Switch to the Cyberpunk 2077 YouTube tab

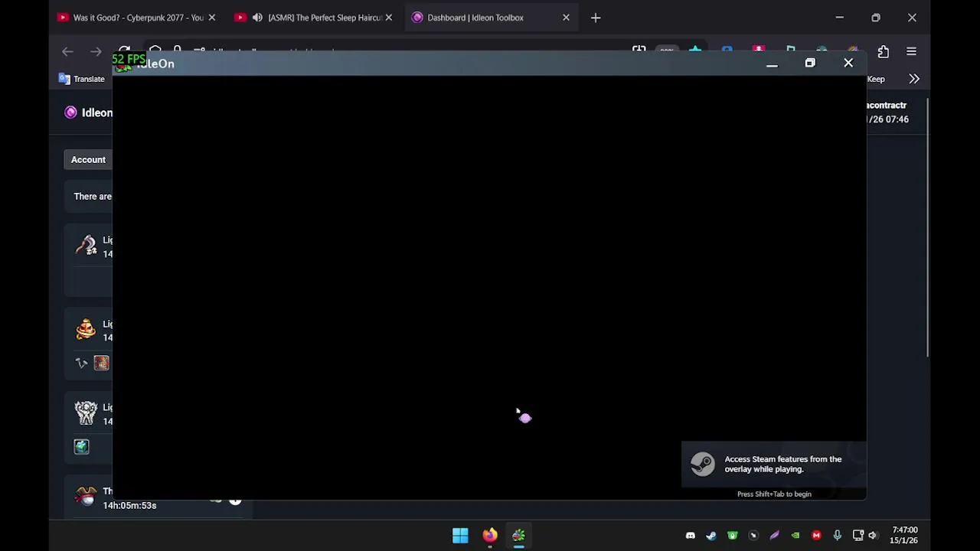136,18
